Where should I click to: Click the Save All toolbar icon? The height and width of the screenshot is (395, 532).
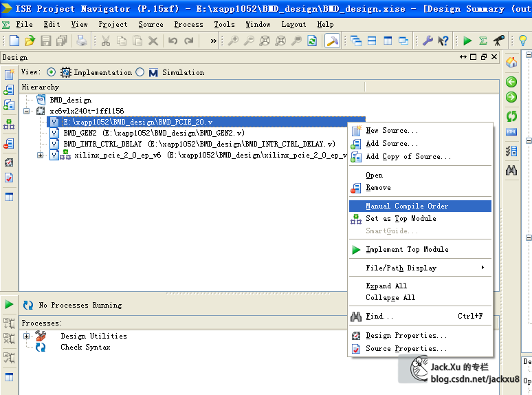(62, 41)
